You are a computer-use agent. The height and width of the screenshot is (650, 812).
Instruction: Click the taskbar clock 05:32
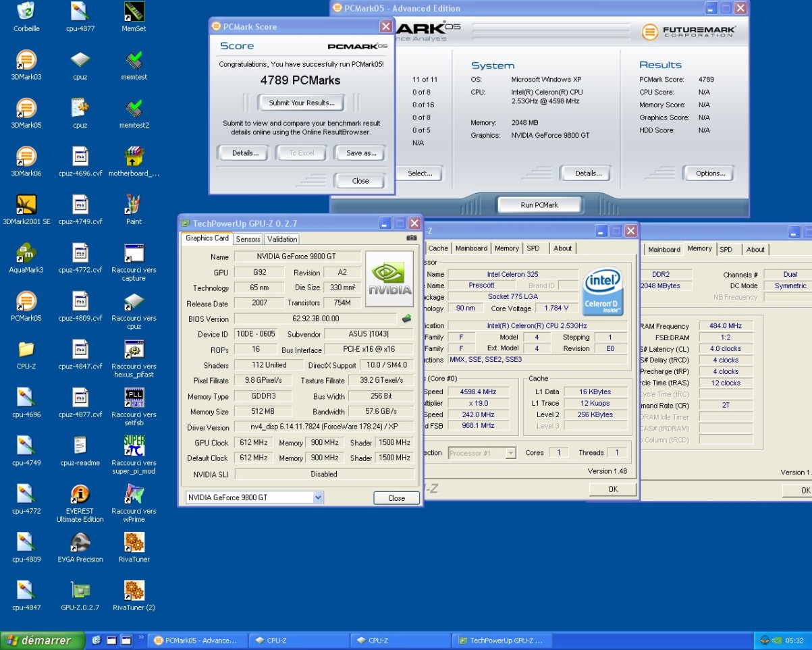coord(794,641)
